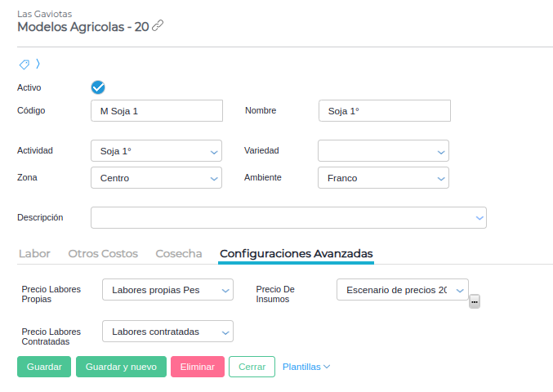Click the ellipsis button beside Precio De Insumos
Screen dimensions: 553x392
tap(475, 301)
